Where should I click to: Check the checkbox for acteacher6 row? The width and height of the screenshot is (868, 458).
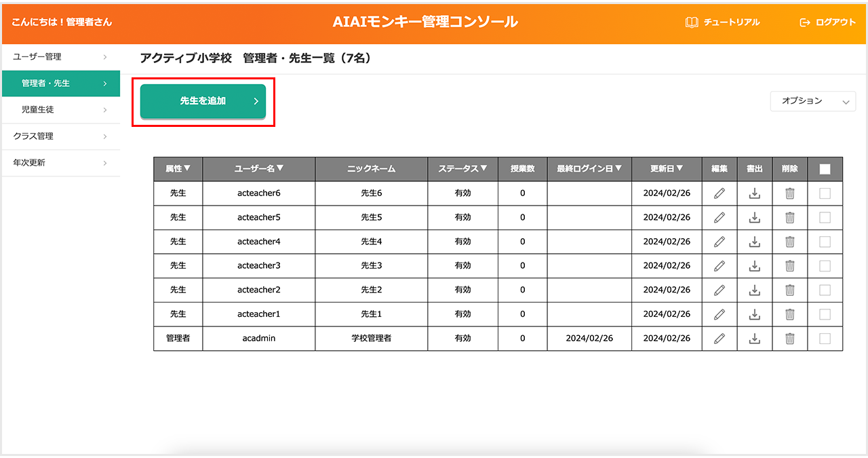[825, 193]
